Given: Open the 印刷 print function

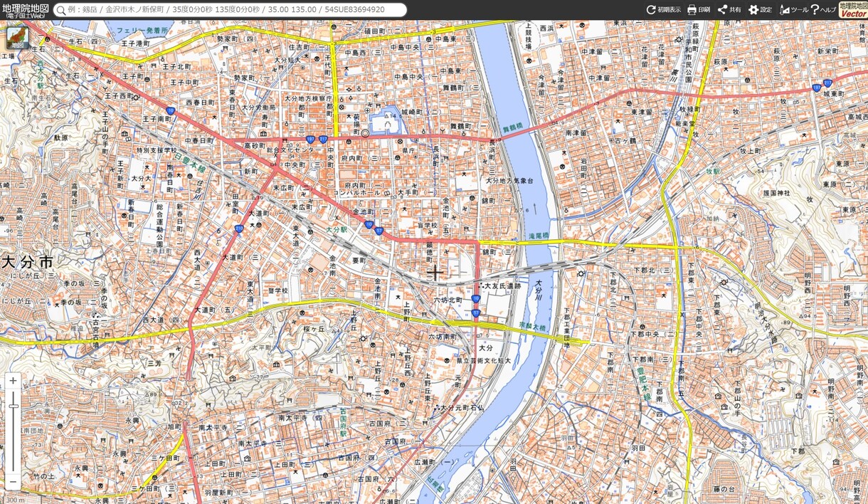Looking at the screenshot, I should pos(699,10).
